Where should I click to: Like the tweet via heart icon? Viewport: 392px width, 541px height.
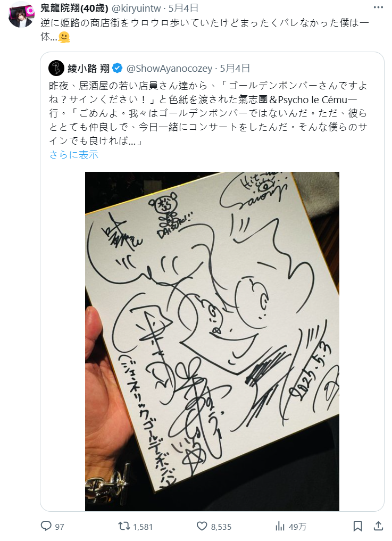[x=202, y=526]
